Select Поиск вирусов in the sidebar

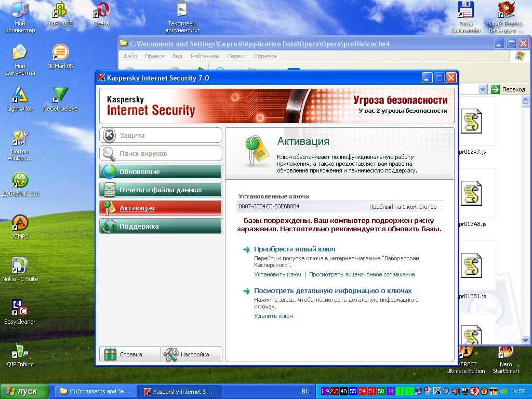click(x=161, y=154)
